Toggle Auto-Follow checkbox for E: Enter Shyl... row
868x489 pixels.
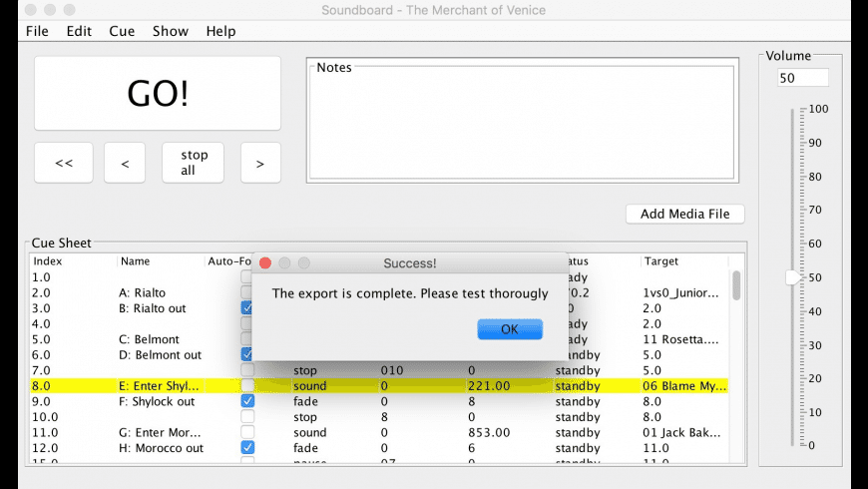[x=247, y=385]
